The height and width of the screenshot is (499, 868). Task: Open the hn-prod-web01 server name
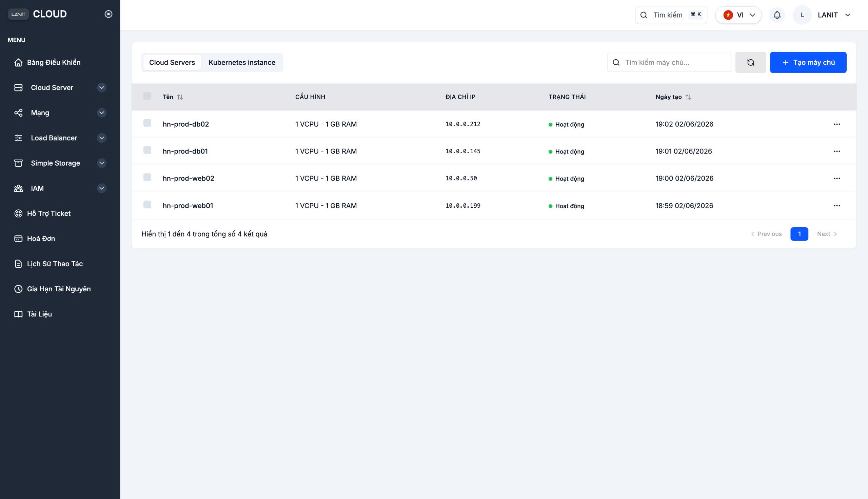coord(188,206)
